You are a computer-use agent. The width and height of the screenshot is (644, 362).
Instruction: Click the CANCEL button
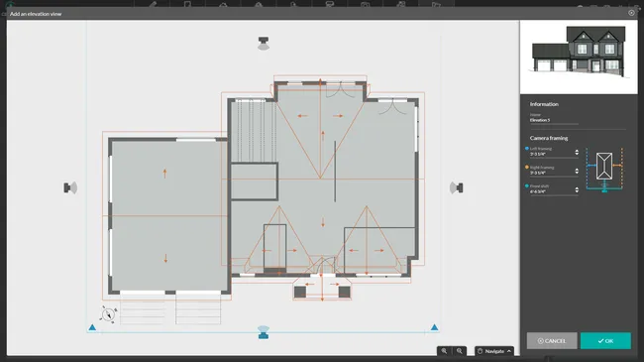552,340
